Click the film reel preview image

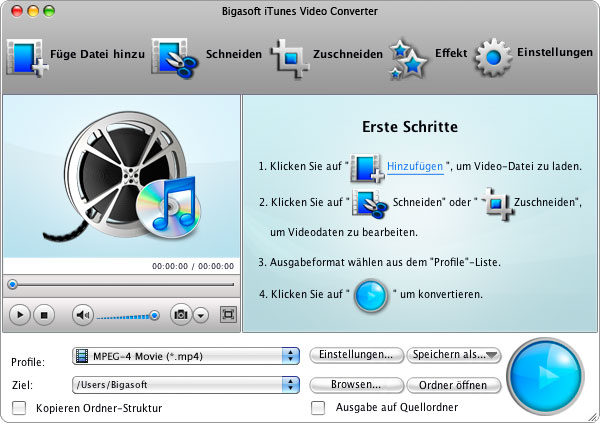[122, 176]
